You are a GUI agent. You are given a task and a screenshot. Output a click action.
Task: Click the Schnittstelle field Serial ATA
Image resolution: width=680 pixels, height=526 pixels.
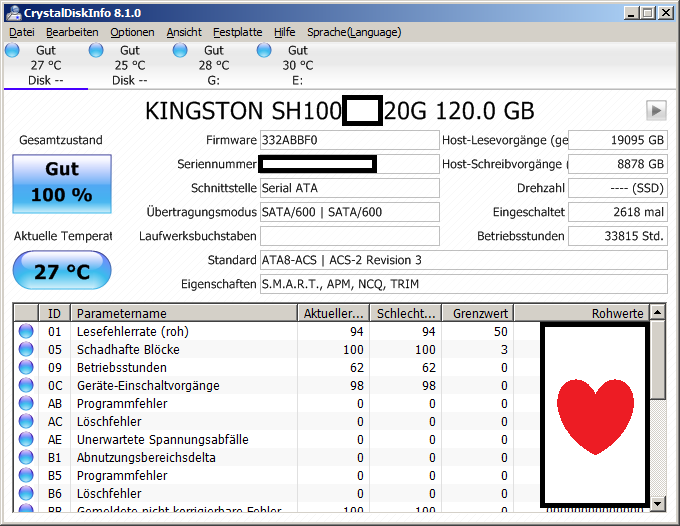[350, 188]
